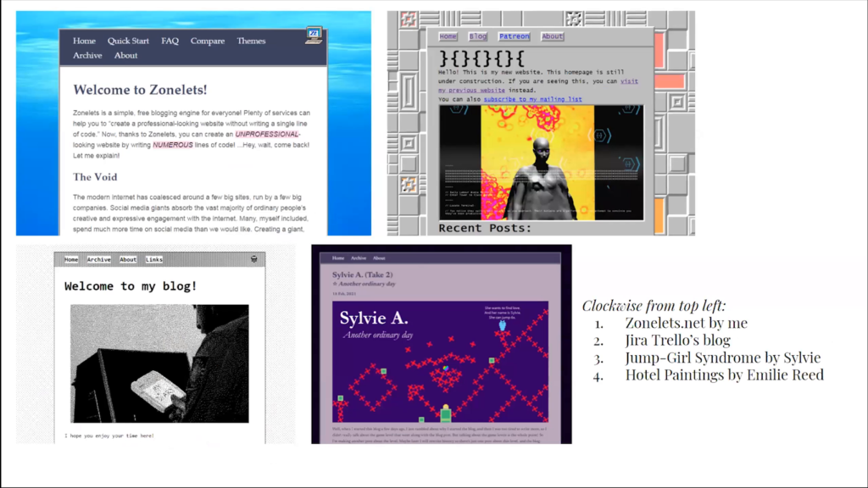Open Quick Start in Zonelets navigation

(128, 41)
